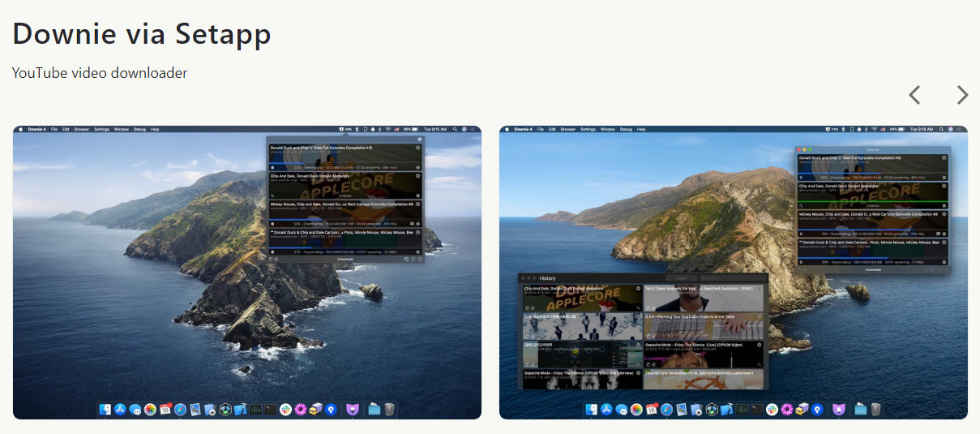This screenshot has height=434, width=980.
Task: Open the Downie 4 app menu in the left screenshot
Action: 36,129
